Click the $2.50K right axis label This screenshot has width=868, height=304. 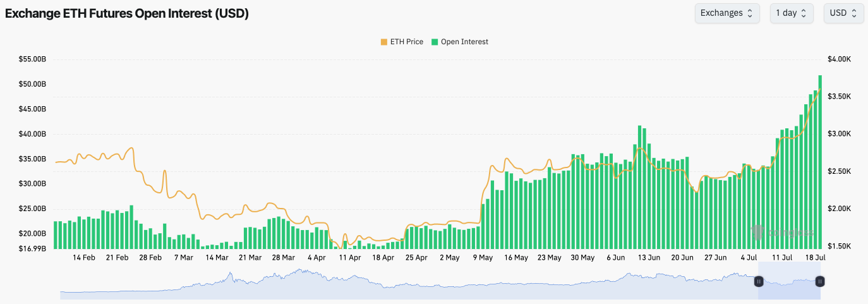[x=840, y=171]
